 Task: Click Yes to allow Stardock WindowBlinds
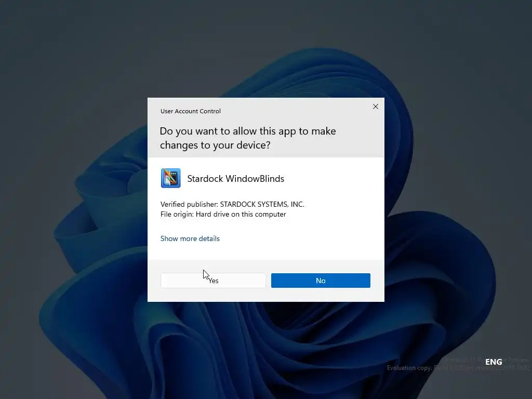[213, 281]
